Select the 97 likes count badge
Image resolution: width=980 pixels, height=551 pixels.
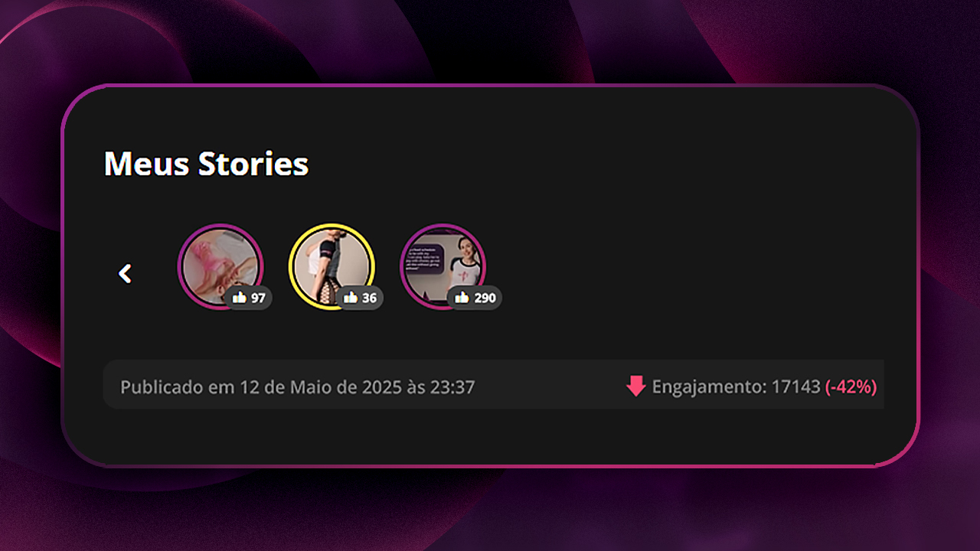pos(249,298)
